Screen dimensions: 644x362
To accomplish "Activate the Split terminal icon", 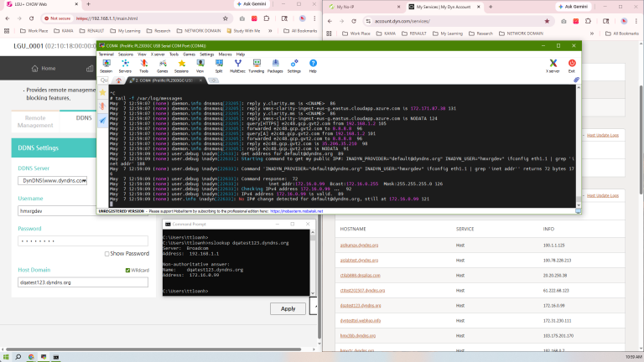I will click(219, 65).
